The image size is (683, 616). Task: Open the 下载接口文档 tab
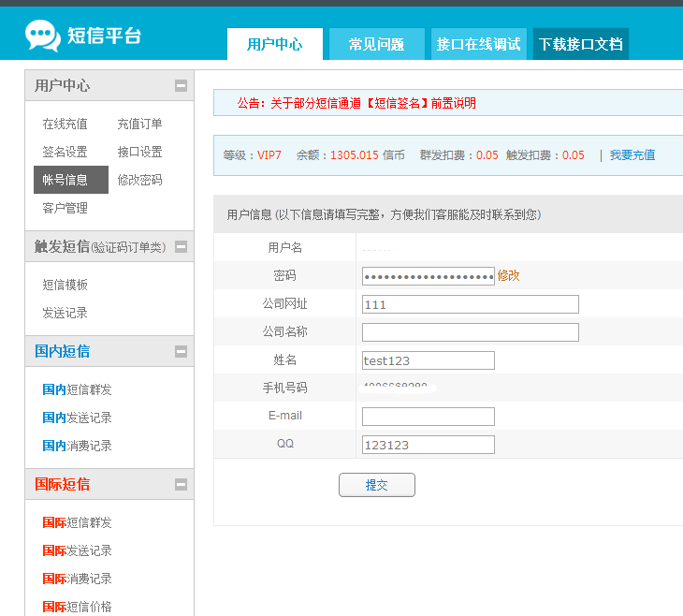[580, 44]
